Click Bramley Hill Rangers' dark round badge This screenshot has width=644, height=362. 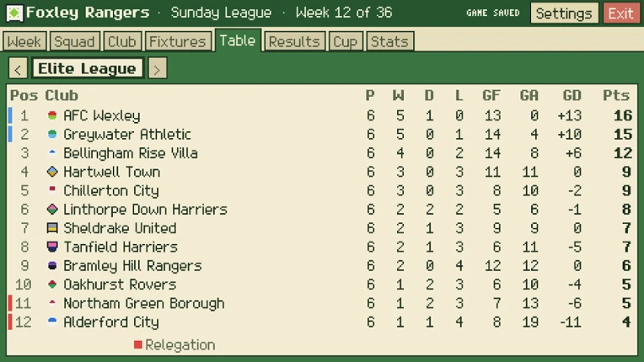pos(52,266)
